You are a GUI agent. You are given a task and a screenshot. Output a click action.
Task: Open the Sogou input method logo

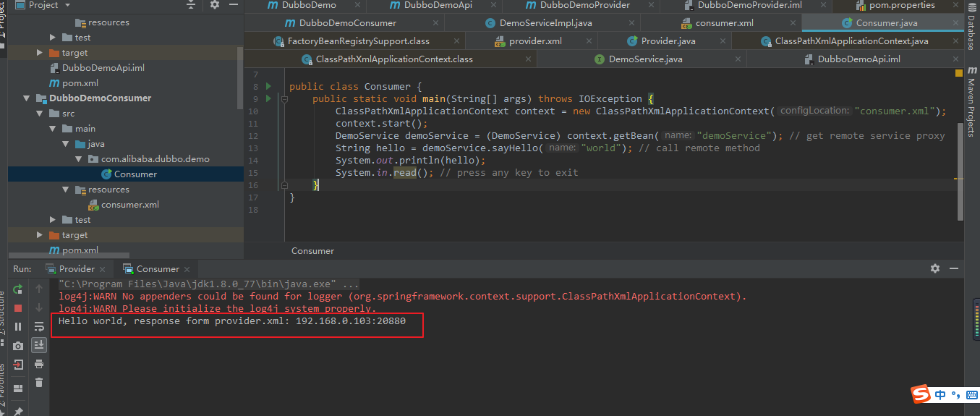click(x=921, y=394)
